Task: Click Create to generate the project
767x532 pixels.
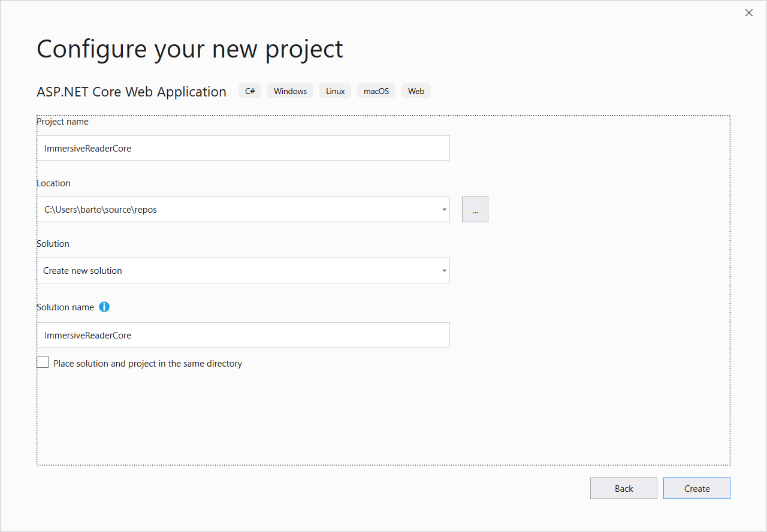Action: point(696,488)
